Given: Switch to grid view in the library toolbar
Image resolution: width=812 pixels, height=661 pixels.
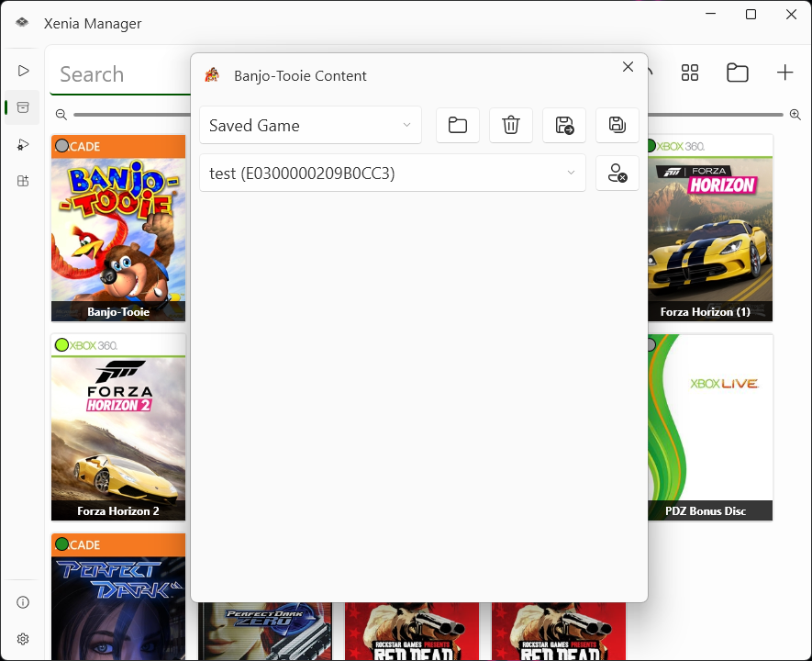Looking at the screenshot, I should click(x=690, y=73).
